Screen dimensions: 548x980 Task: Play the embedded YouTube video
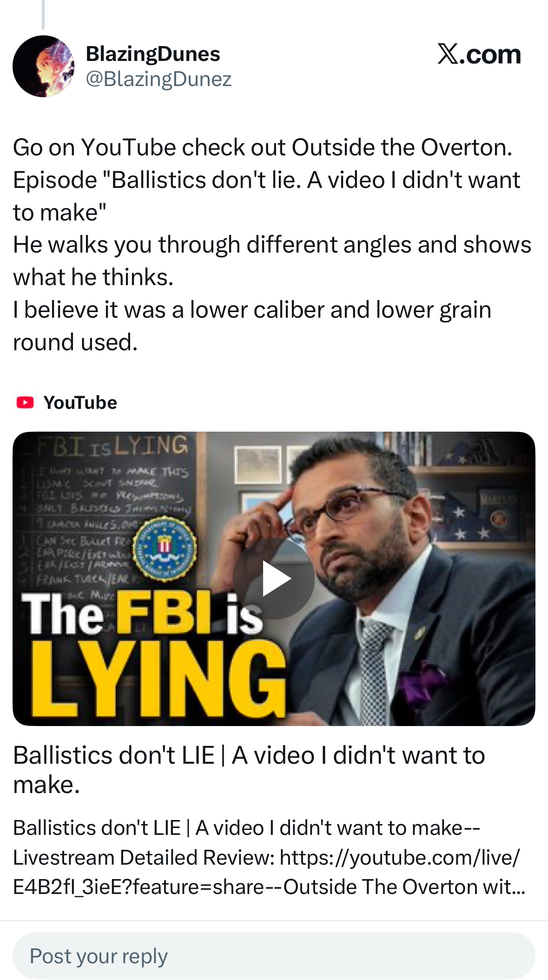click(274, 578)
